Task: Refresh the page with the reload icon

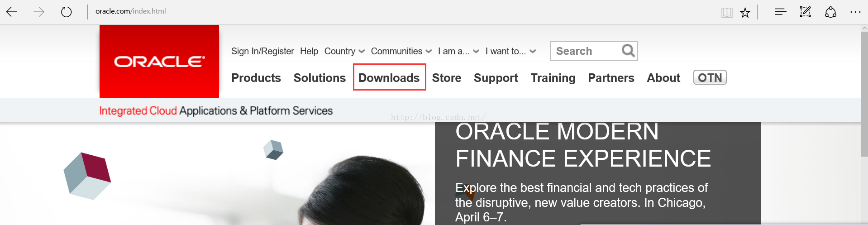Action: click(x=66, y=12)
